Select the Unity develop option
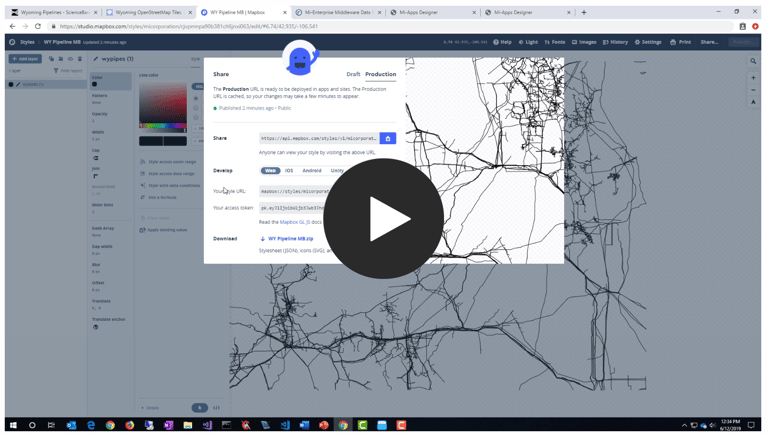Image resolution: width=767 pixels, height=436 pixels. pos(337,171)
